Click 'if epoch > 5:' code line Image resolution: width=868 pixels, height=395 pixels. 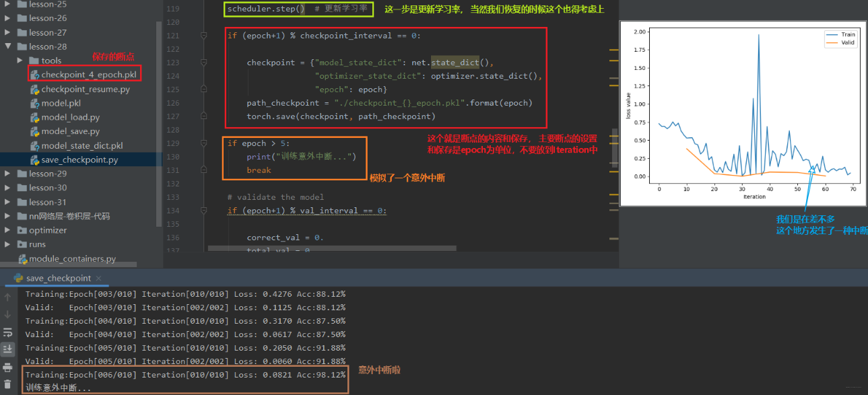(x=258, y=143)
